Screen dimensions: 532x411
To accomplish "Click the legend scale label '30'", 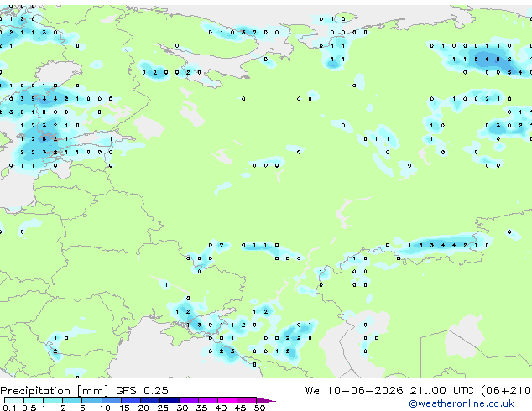I will click(182, 408).
